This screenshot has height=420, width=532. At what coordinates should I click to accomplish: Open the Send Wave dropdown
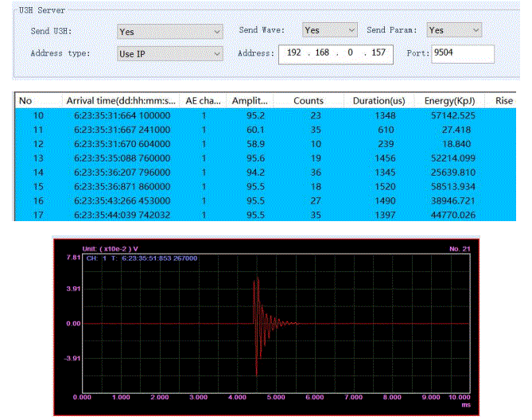330,30
